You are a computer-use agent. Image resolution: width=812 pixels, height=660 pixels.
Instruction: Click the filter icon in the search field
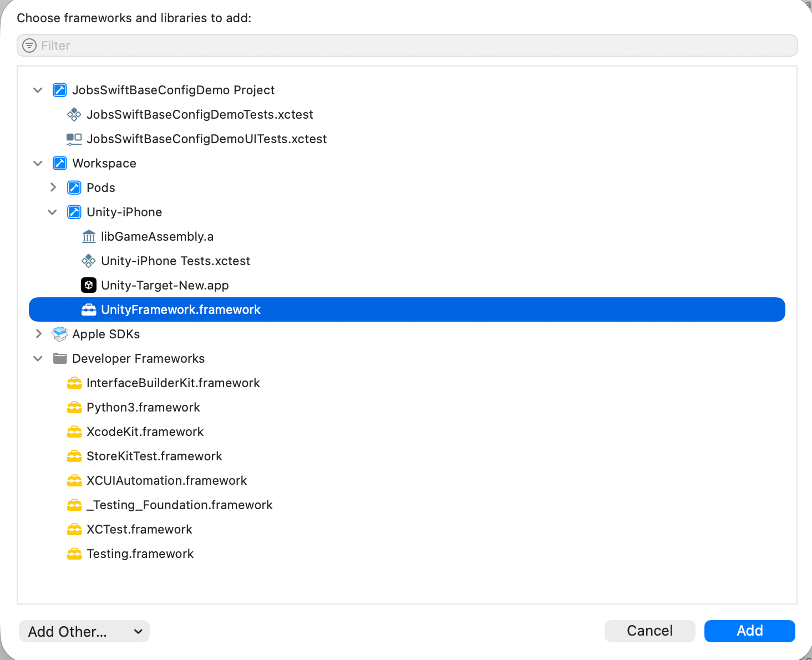pos(29,45)
